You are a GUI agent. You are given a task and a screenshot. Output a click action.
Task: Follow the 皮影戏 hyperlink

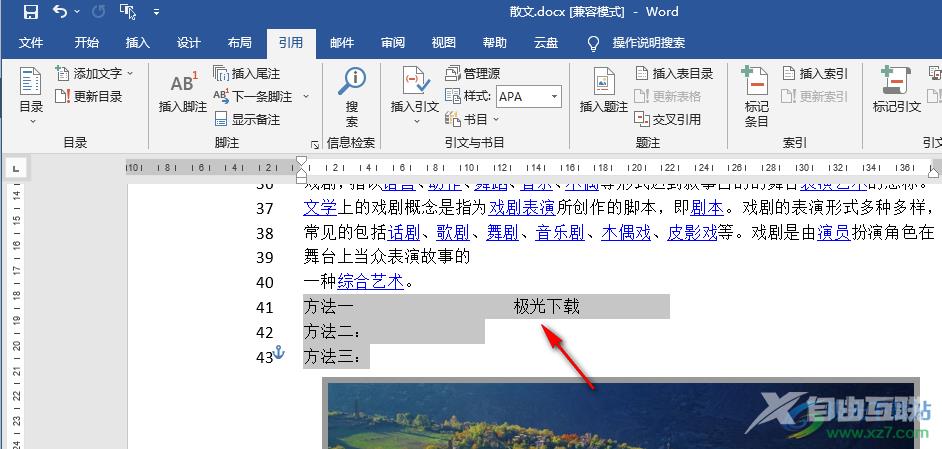click(x=692, y=233)
